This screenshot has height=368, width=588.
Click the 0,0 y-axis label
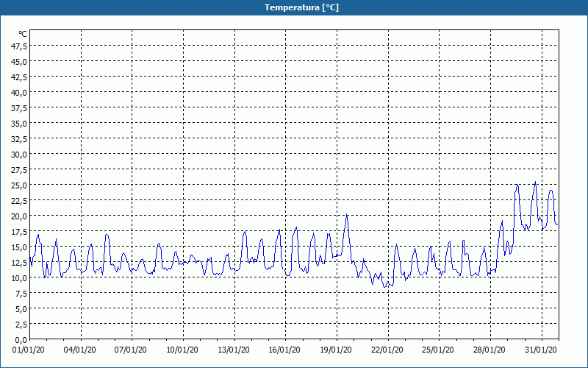click(21, 340)
